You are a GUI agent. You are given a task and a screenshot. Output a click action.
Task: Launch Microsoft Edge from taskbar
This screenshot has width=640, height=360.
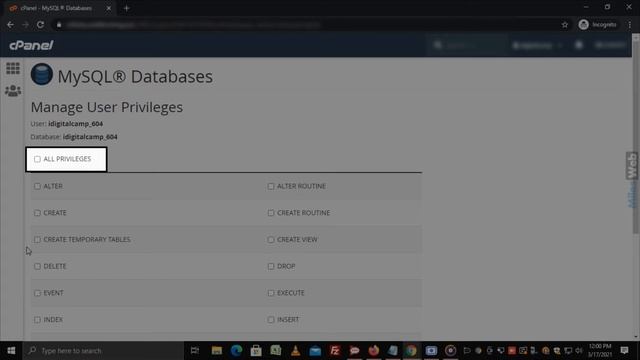[x=236, y=351]
